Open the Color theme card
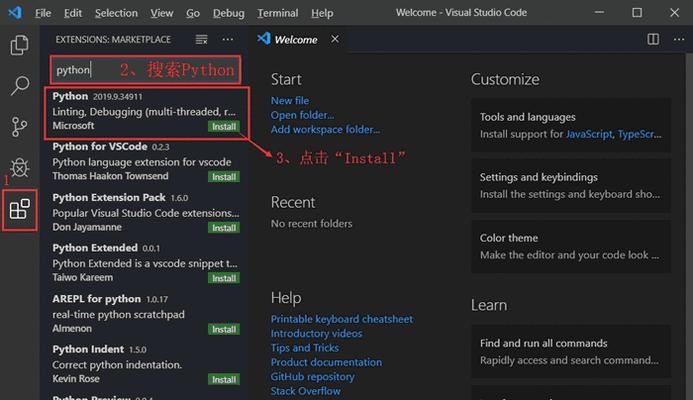This screenshot has width=693, height=400. (571, 246)
